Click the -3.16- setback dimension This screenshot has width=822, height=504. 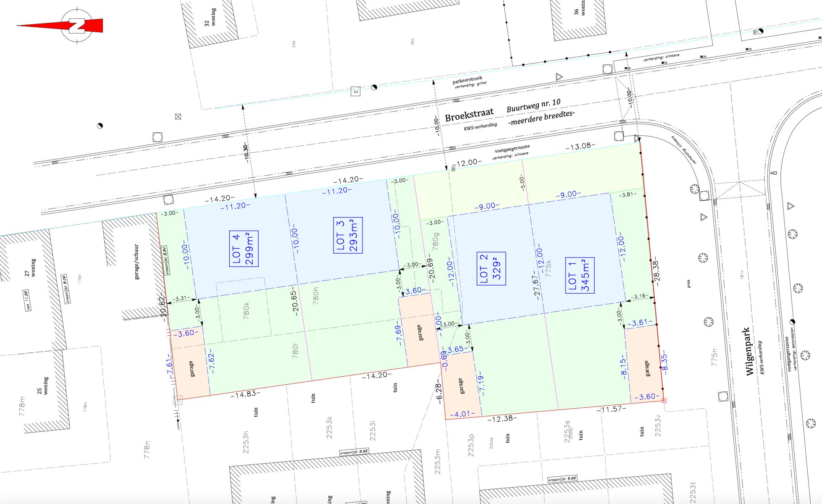coord(639,296)
